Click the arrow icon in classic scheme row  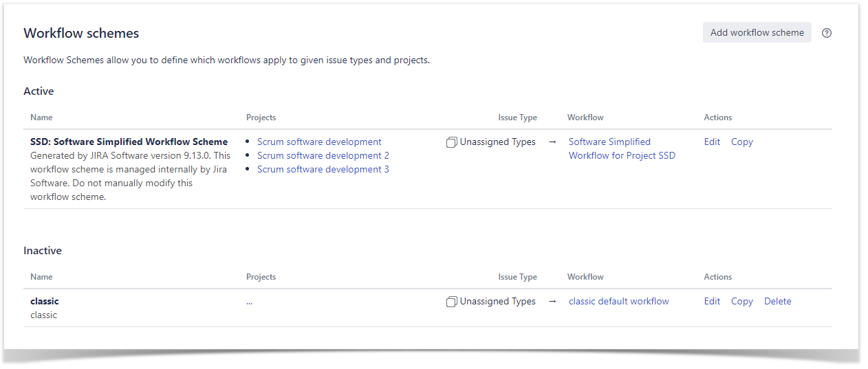[x=552, y=302]
